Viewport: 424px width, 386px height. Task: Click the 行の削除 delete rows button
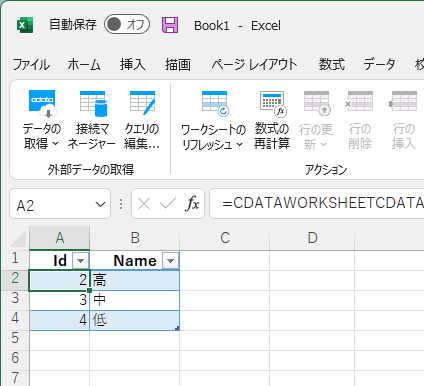[360, 121]
